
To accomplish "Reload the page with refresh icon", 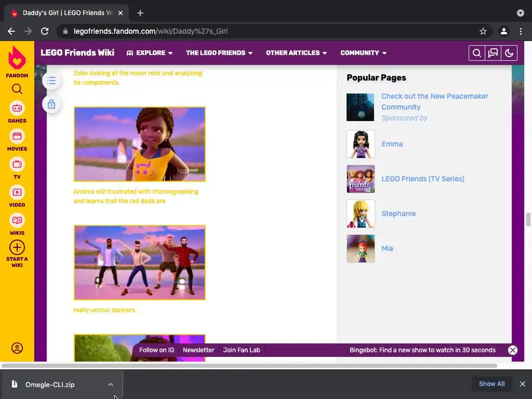I will (45, 31).
